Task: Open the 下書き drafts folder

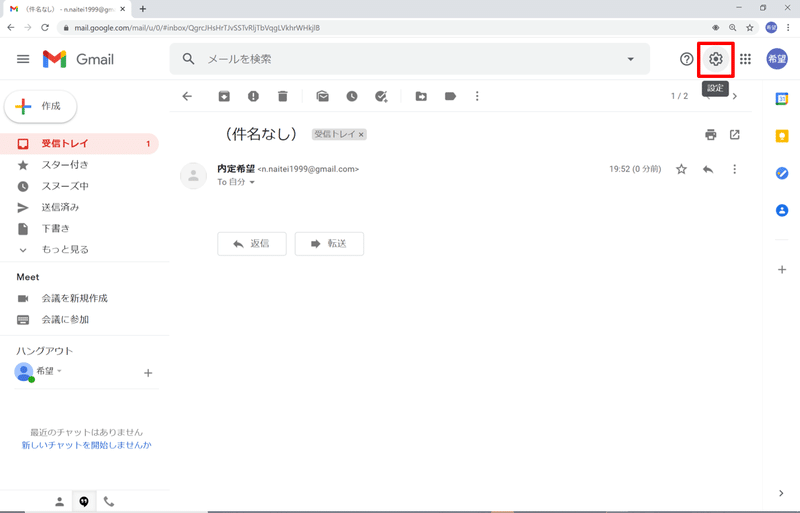Action: click(80, 229)
